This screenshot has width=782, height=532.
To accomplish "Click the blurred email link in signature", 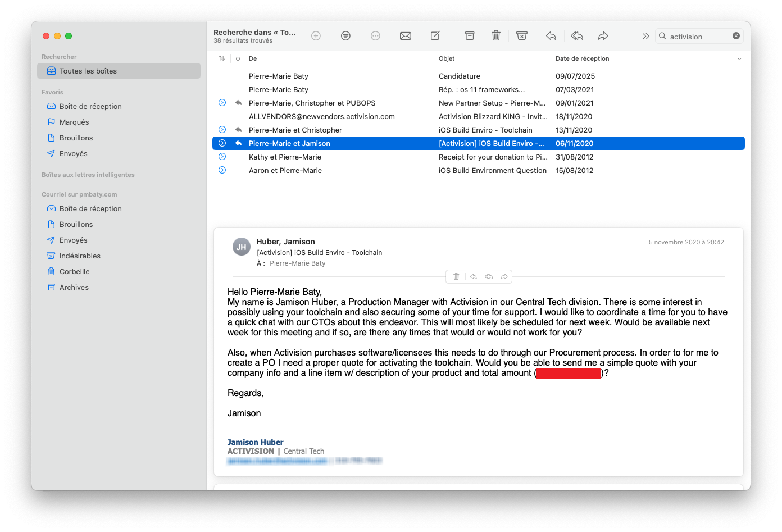I will tap(277, 461).
